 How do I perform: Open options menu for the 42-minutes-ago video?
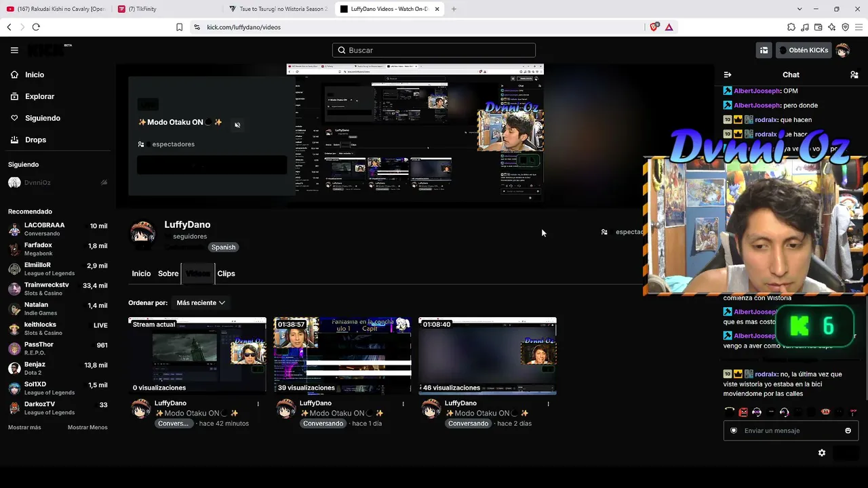(x=258, y=404)
